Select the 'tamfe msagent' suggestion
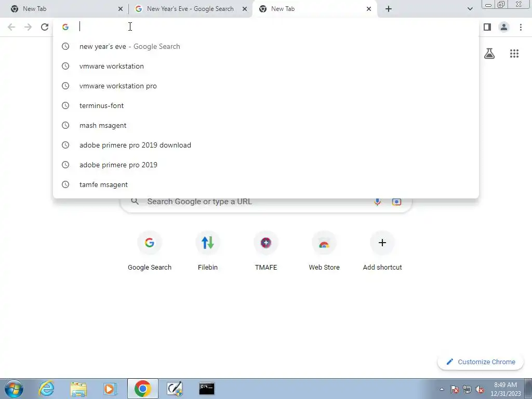Screen dimensions: 532x399 coord(265,184)
